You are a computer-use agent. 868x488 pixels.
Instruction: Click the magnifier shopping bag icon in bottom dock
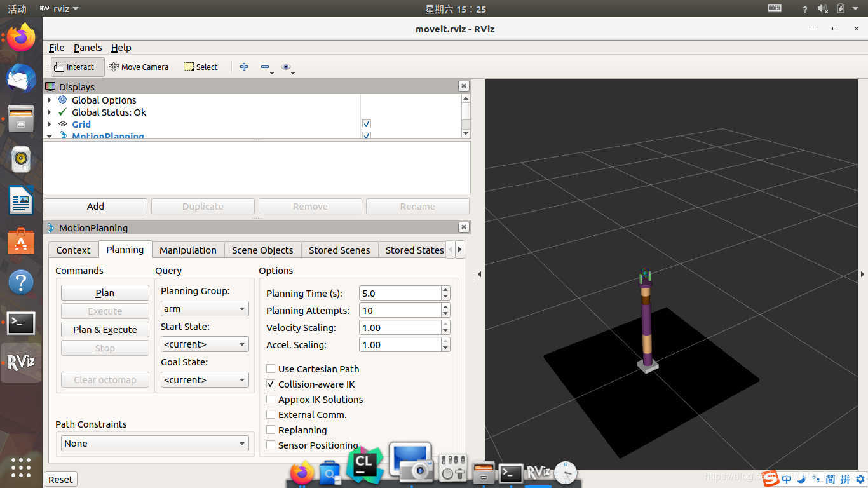coord(330,474)
